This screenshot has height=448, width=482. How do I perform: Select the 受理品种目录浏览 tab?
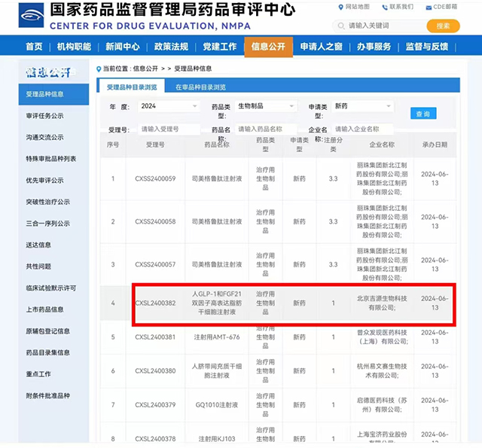[x=132, y=87]
